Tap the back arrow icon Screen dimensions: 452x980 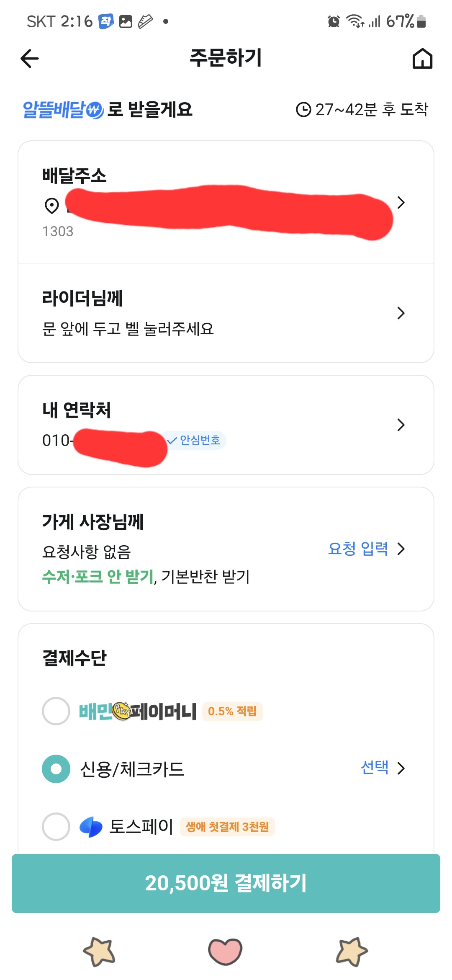30,58
